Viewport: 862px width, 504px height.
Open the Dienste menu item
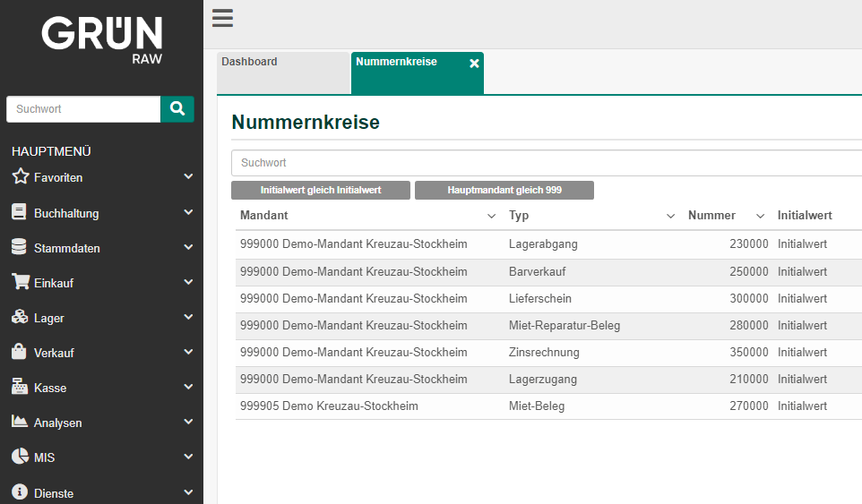(54, 493)
